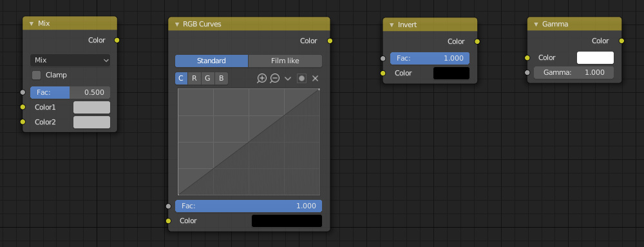Click the Mix node Color output socket

click(117, 40)
